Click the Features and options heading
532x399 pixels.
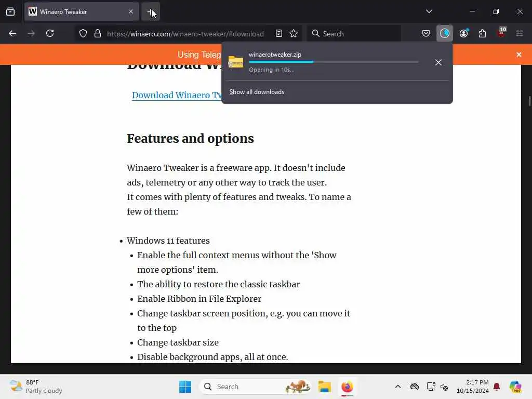[190, 139]
